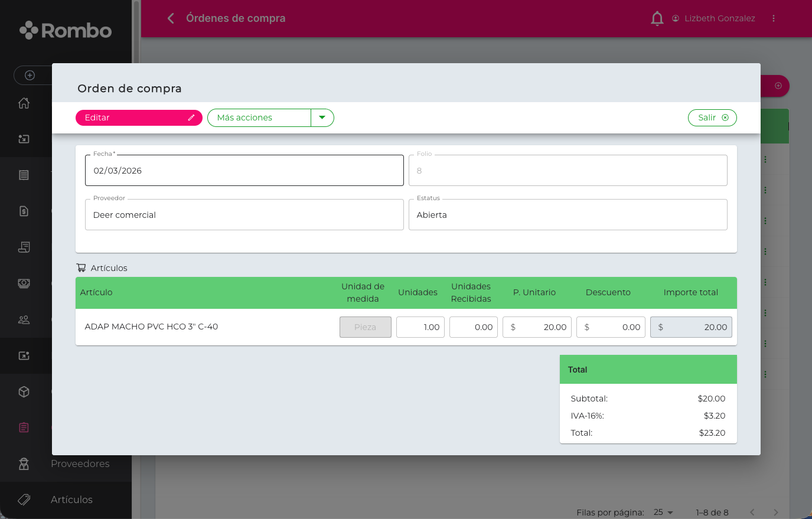This screenshot has width=812, height=519.
Task: Click the notifications bell icon
Action: pos(657,19)
